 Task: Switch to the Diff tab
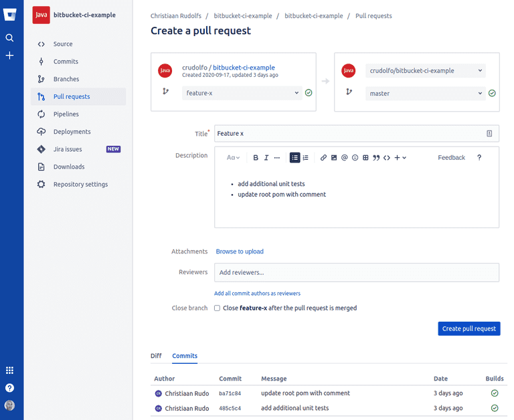pyautogui.click(x=156, y=356)
